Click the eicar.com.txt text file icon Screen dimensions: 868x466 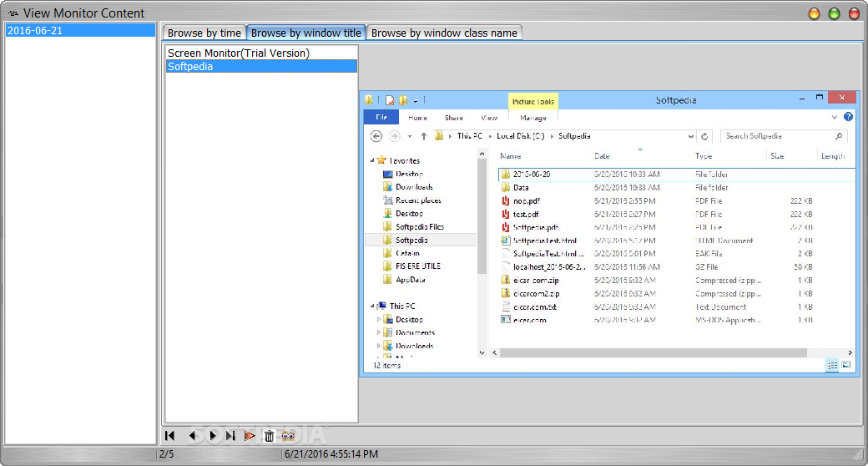pos(506,307)
